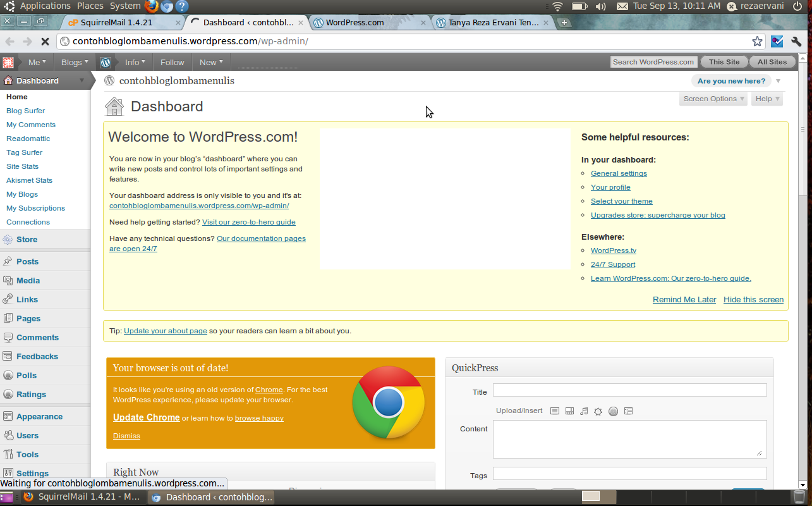Click the All Sites search button
The image size is (812, 506).
(x=772, y=62)
